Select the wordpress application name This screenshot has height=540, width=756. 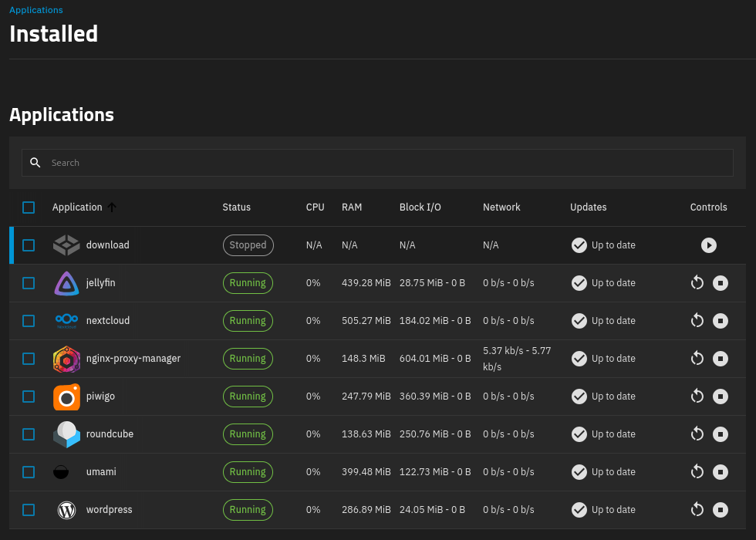(x=109, y=510)
